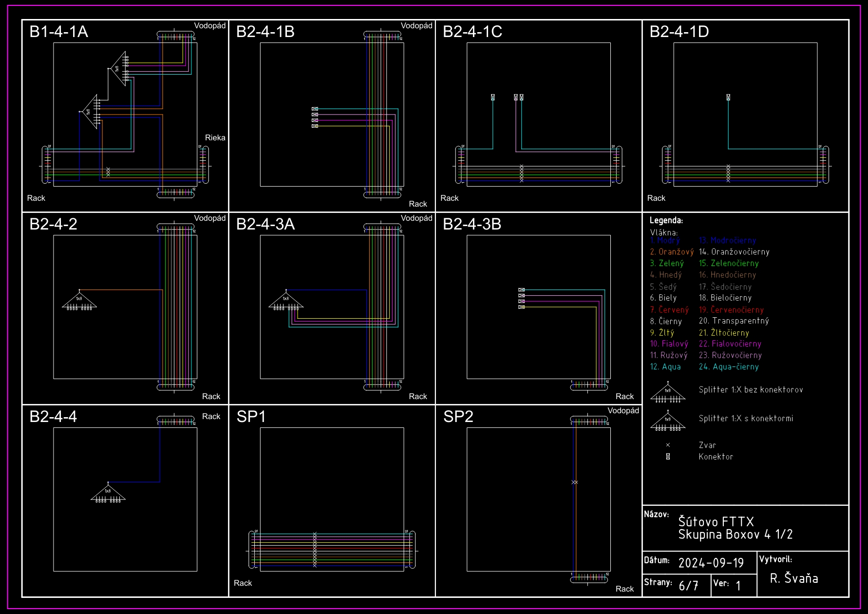This screenshot has width=868, height=614.
Task: Click the splitter symbol in box B2-4-3A
Action: pos(286,301)
